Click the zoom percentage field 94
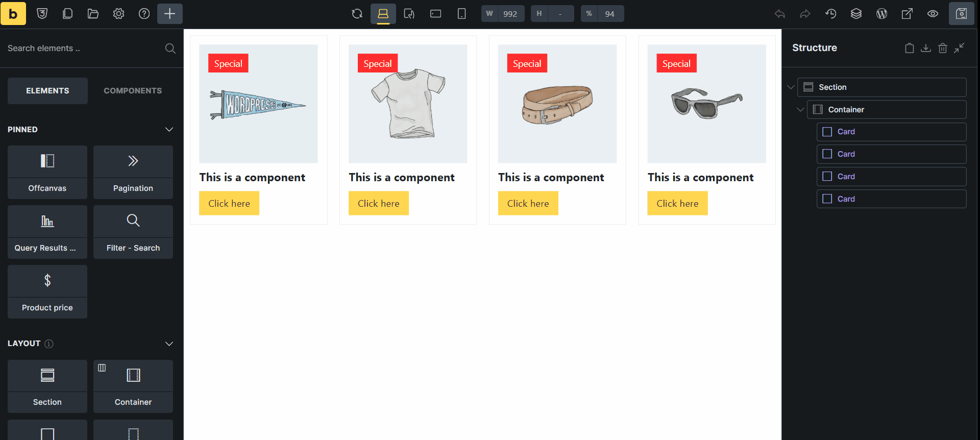The width and height of the screenshot is (980, 440). click(x=610, y=14)
